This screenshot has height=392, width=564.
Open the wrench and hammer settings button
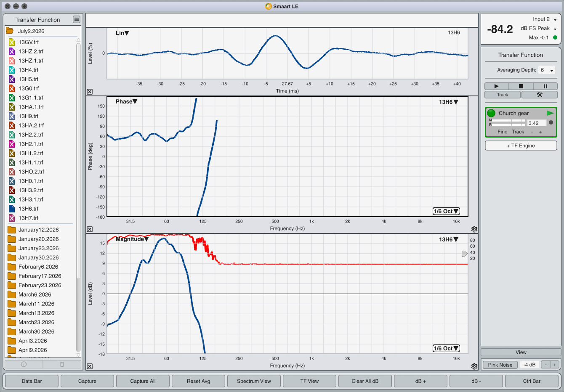pyautogui.click(x=539, y=95)
